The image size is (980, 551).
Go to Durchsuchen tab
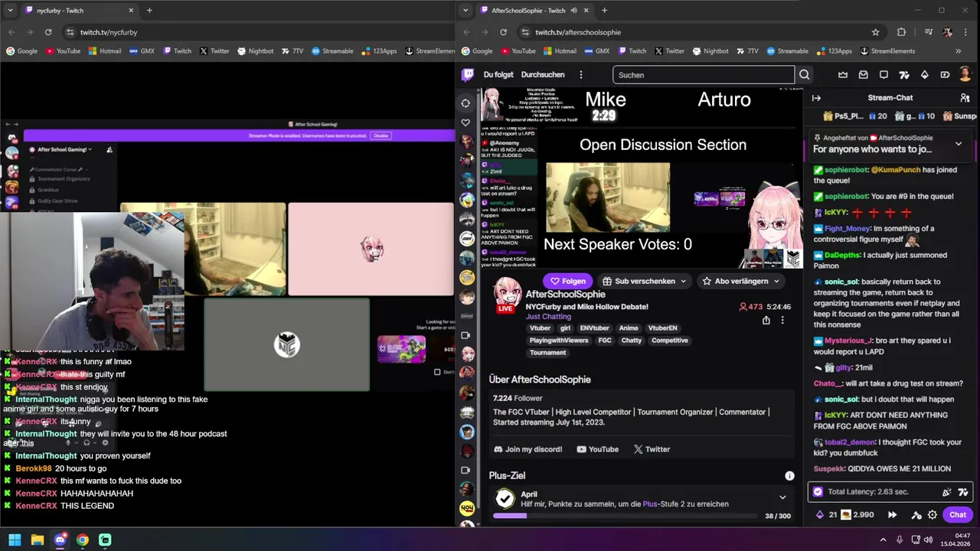click(543, 75)
